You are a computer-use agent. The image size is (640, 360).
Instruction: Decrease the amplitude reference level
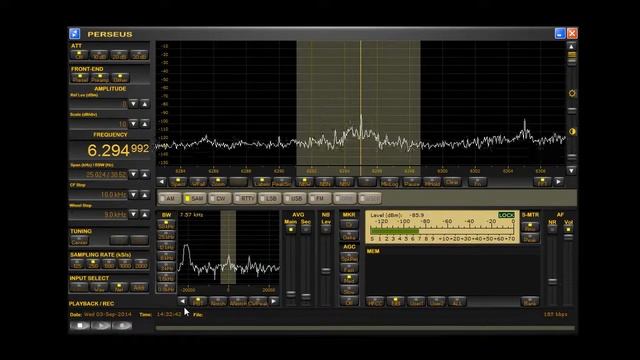[133, 104]
